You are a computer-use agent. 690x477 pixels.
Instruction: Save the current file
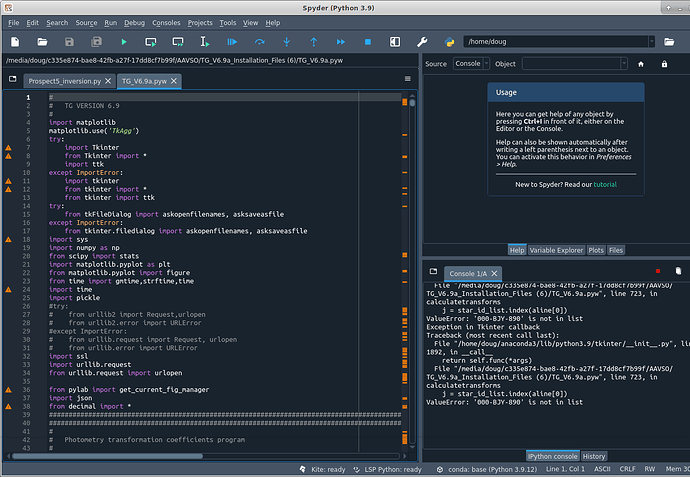coord(69,42)
